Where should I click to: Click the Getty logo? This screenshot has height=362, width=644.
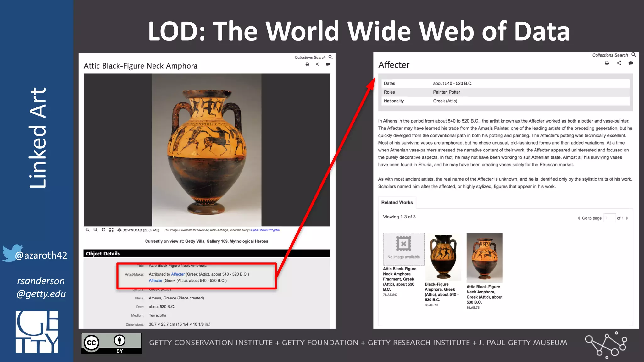click(x=37, y=332)
